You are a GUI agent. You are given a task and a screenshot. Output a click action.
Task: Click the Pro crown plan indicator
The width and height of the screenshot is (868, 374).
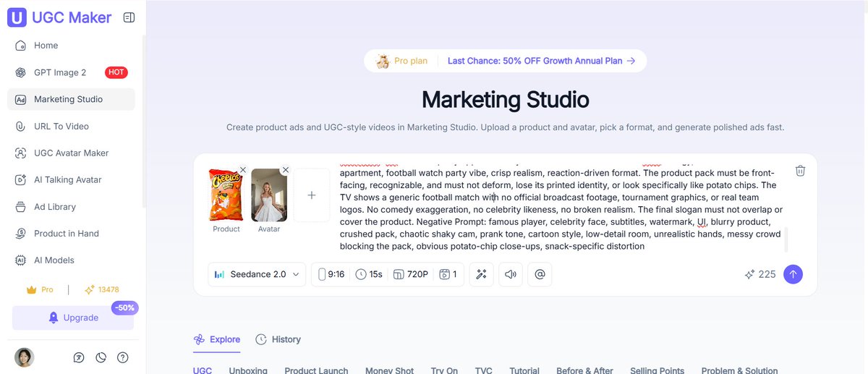[x=40, y=289]
